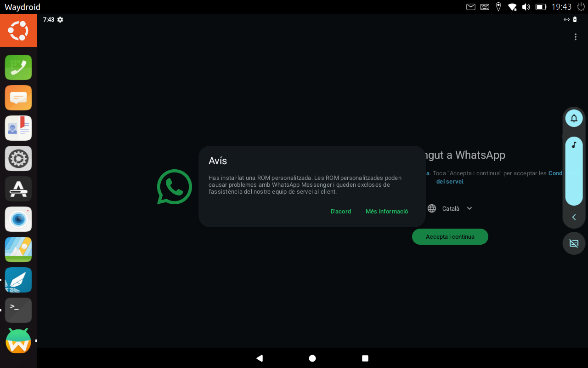Open the 'del servei' terms link

450,182
